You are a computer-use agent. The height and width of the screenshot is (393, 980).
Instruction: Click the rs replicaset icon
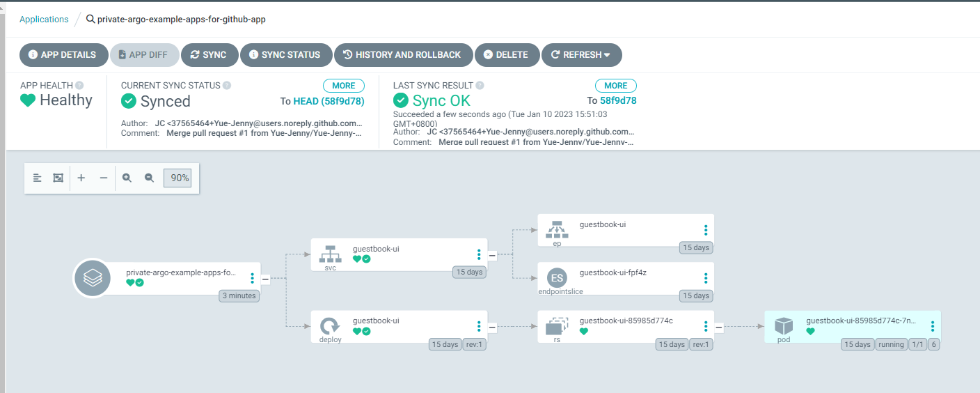(557, 325)
